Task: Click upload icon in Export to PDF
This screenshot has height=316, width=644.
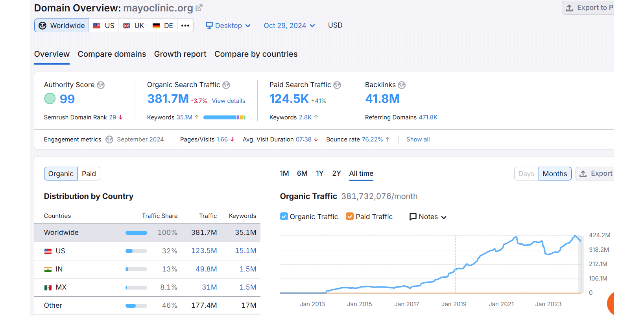Action: (569, 8)
